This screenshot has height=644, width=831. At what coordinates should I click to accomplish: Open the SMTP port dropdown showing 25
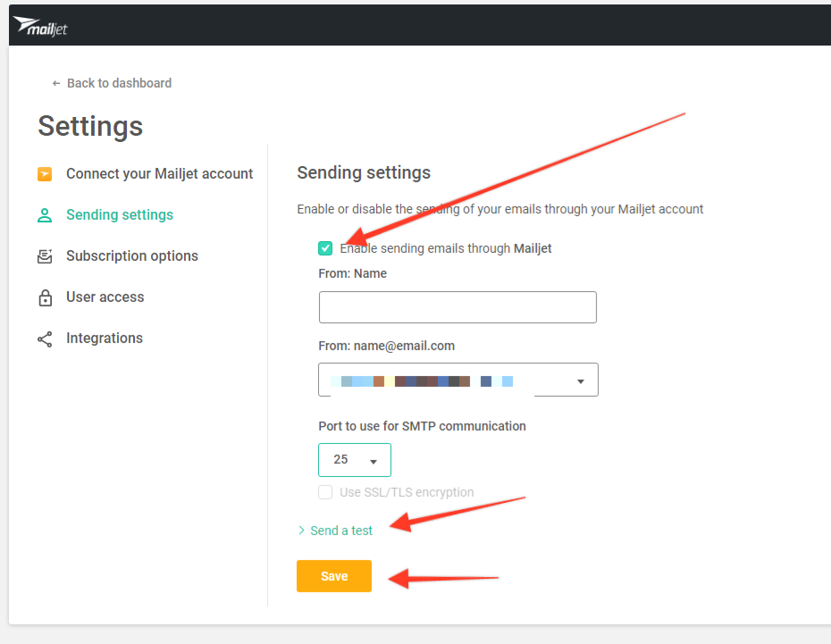(355, 460)
